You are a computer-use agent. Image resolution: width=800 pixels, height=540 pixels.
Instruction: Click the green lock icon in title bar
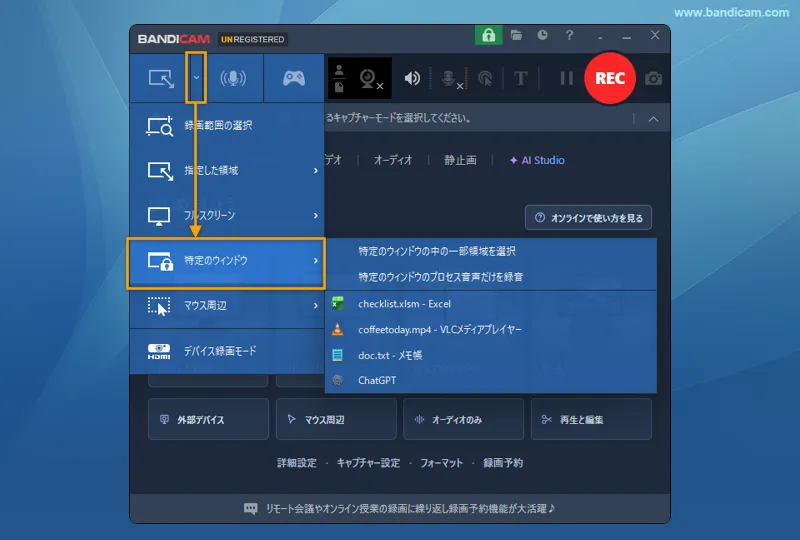click(x=488, y=35)
